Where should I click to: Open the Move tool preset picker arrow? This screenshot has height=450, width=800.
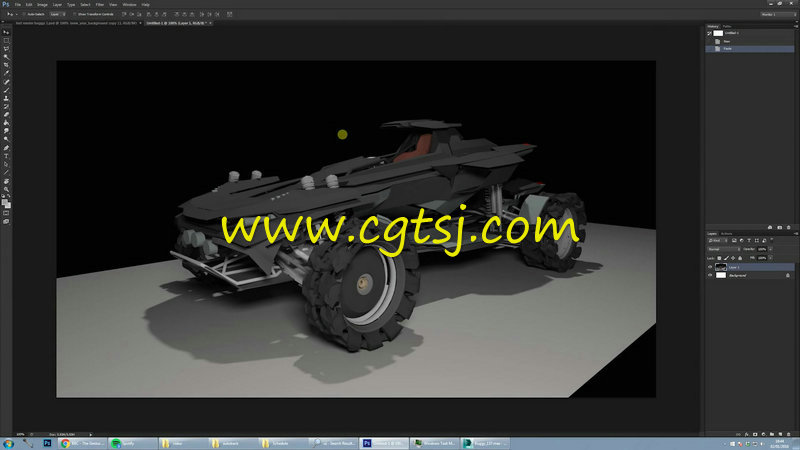[x=15, y=14]
